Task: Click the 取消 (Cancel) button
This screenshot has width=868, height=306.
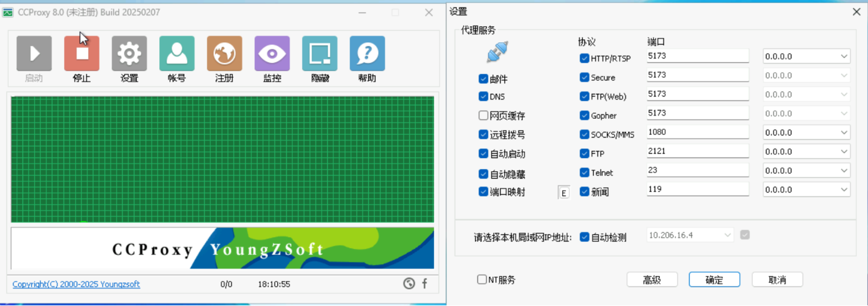Action: pos(777,280)
